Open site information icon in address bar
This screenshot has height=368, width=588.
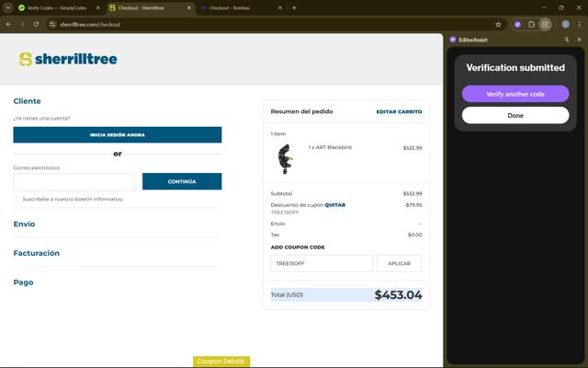(x=52, y=25)
